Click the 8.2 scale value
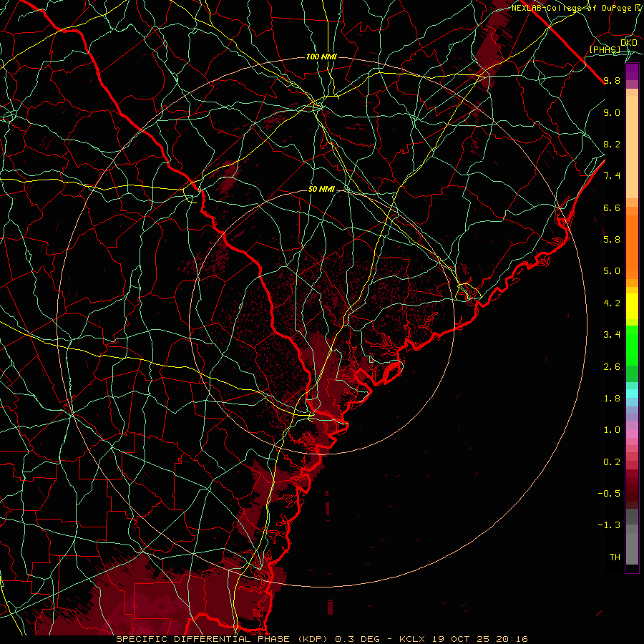The height and width of the screenshot is (644, 644). (x=612, y=144)
